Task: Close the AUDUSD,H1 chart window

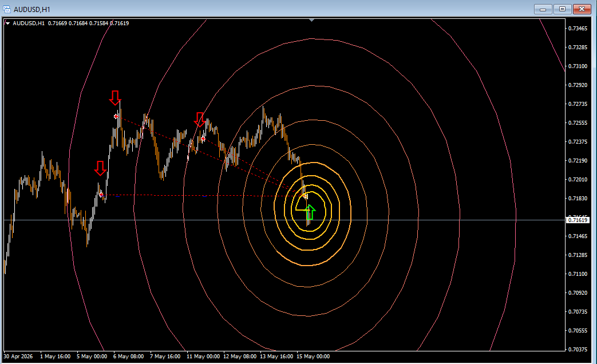Action: pyautogui.click(x=582, y=9)
